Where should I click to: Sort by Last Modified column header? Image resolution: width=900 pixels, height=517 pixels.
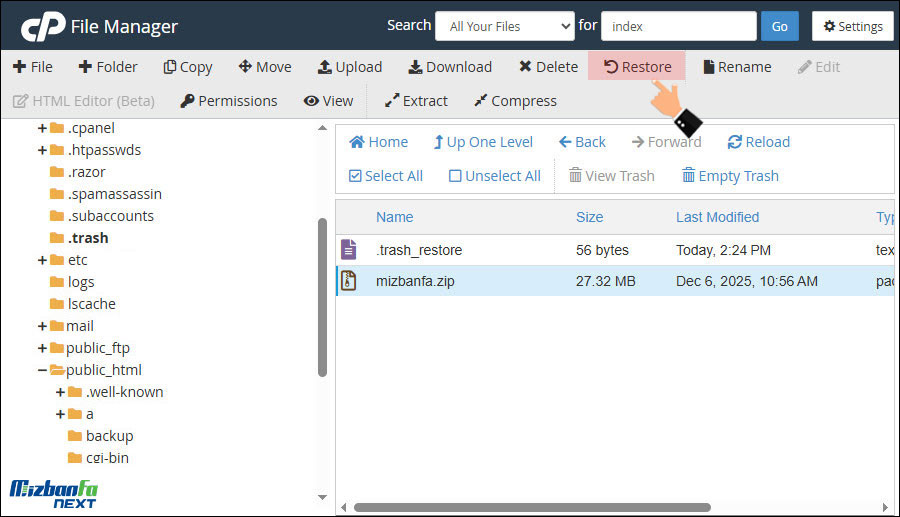(717, 217)
